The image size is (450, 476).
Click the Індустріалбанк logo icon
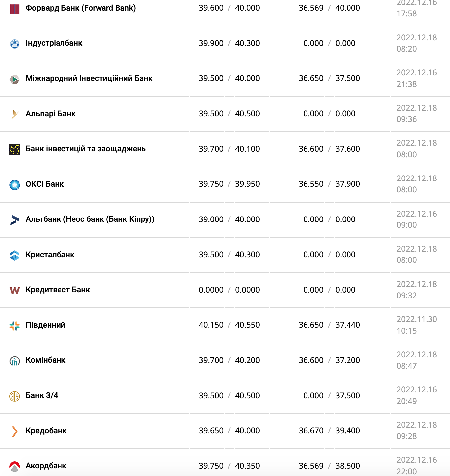click(x=15, y=44)
